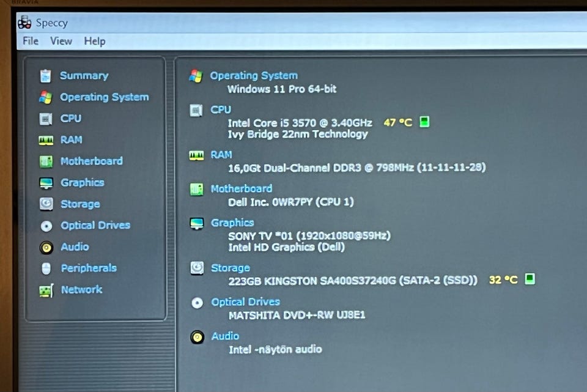Click the CPU chip icon in sidebar
Viewport: 587px width, 392px height.
46,119
